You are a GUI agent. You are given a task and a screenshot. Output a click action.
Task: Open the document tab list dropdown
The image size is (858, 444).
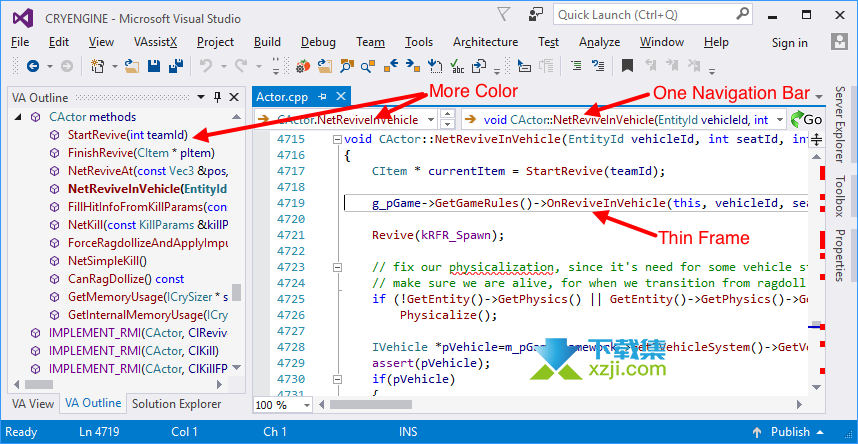click(819, 97)
